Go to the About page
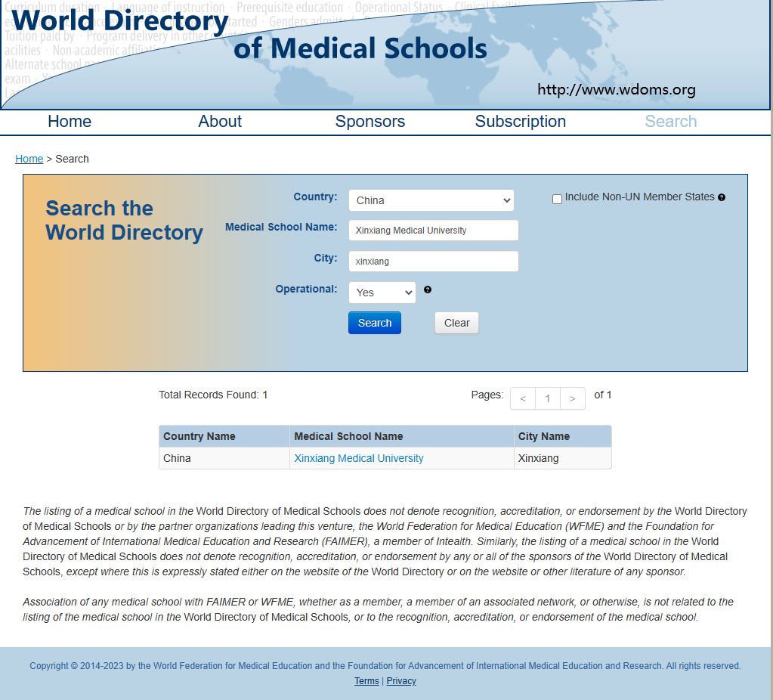Image resolution: width=773 pixels, height=700 pixels. click(x=220, y=122)
